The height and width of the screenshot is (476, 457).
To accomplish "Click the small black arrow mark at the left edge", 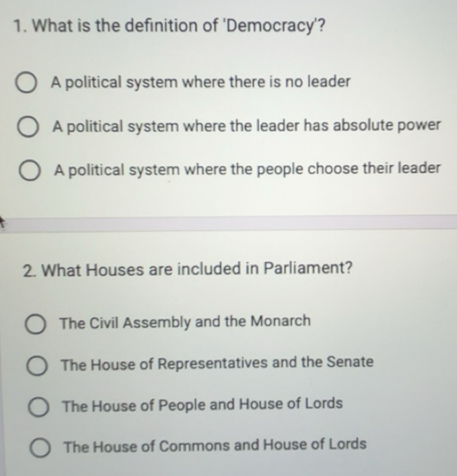I will [2, 220].
